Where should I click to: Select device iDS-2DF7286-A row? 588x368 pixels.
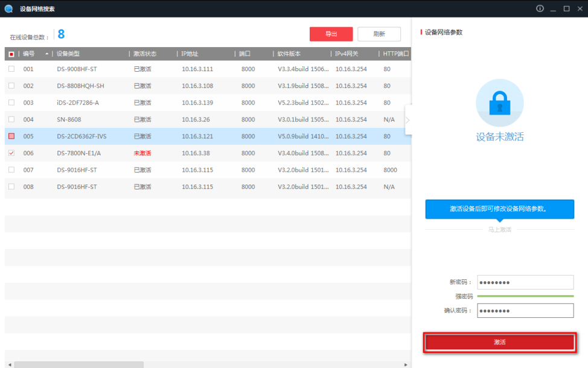(208, 103)
